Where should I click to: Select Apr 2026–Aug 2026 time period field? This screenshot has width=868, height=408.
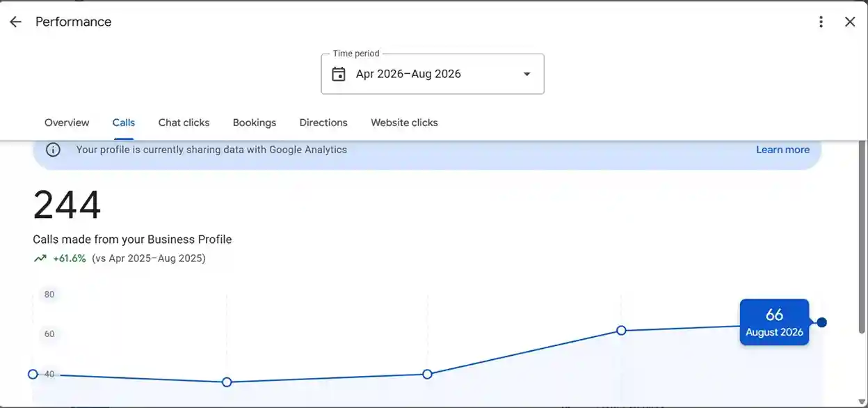click(433, 74)
